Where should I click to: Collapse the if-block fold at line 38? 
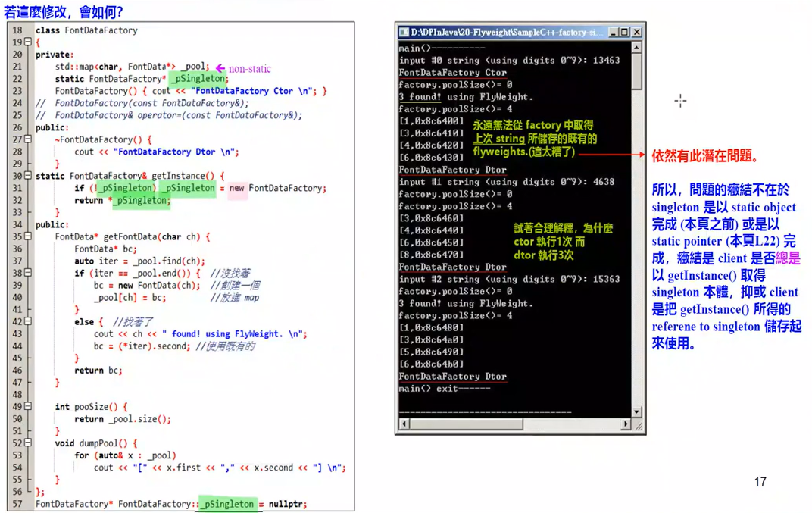(x=28, y=273)
